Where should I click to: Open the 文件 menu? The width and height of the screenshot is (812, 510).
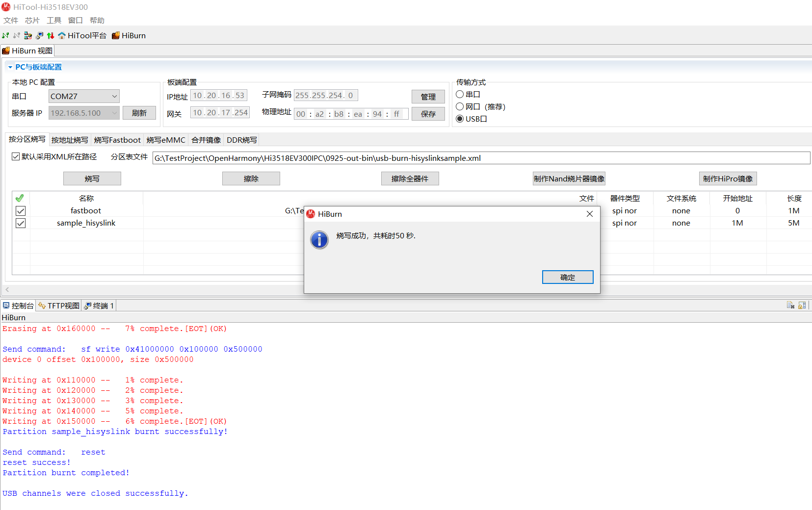[x=11, y=20]
